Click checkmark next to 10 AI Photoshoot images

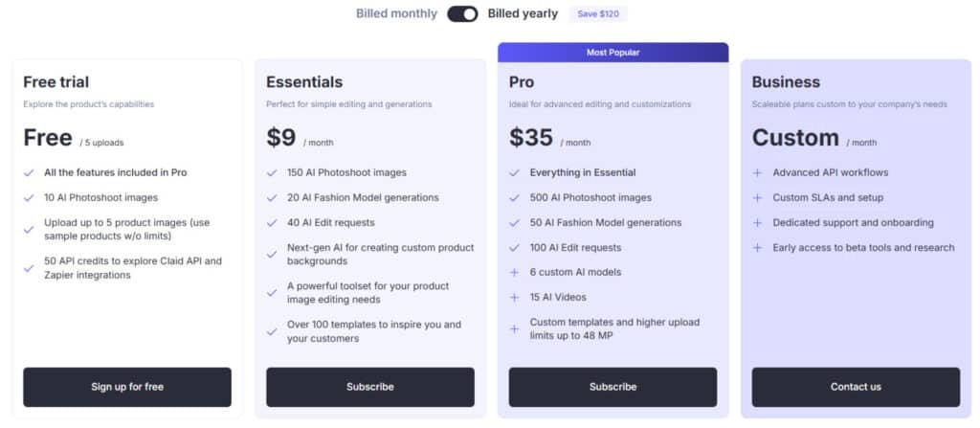[29, 198]
